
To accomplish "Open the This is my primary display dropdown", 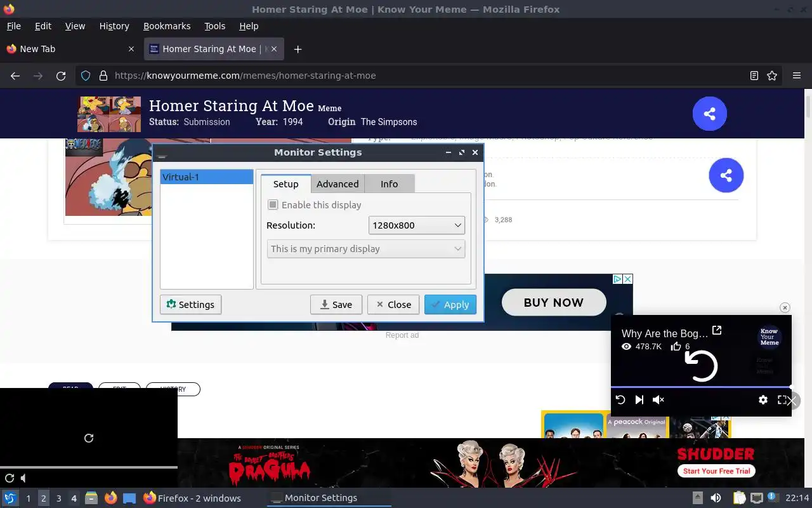I will [x=366, y=249].
